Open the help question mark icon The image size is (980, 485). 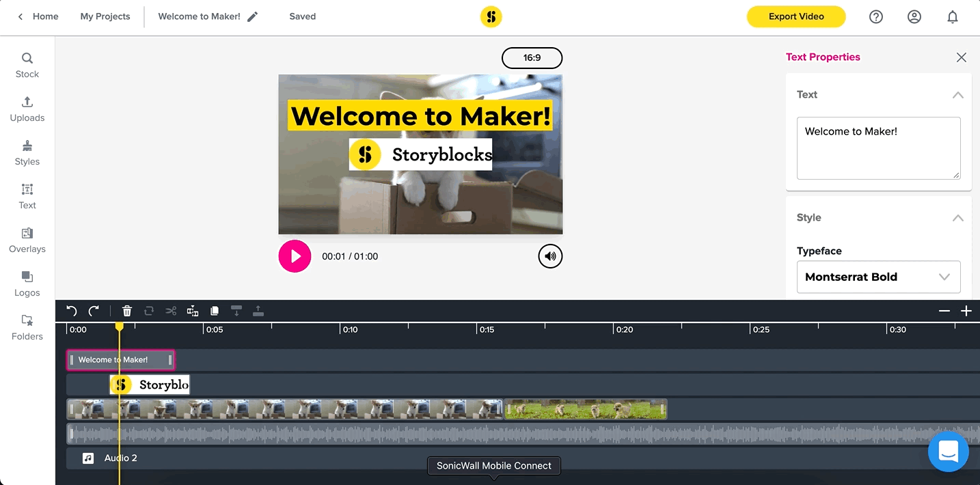pyautogui.click(x=876, y=17)
